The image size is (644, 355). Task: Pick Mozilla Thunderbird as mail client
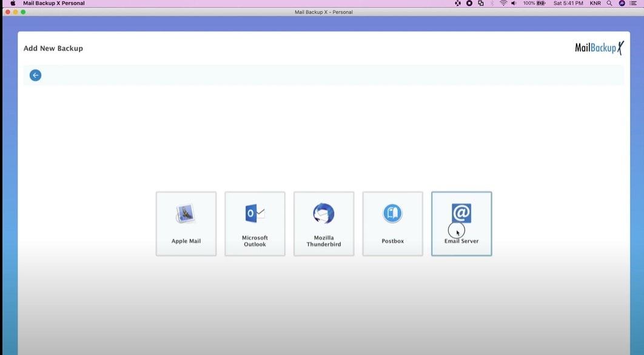[x=324, y=224]
